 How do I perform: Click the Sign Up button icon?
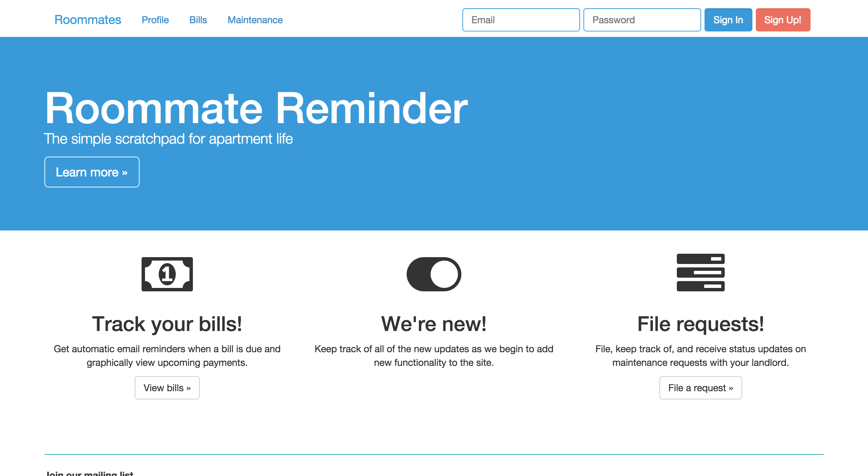point(782,19)
